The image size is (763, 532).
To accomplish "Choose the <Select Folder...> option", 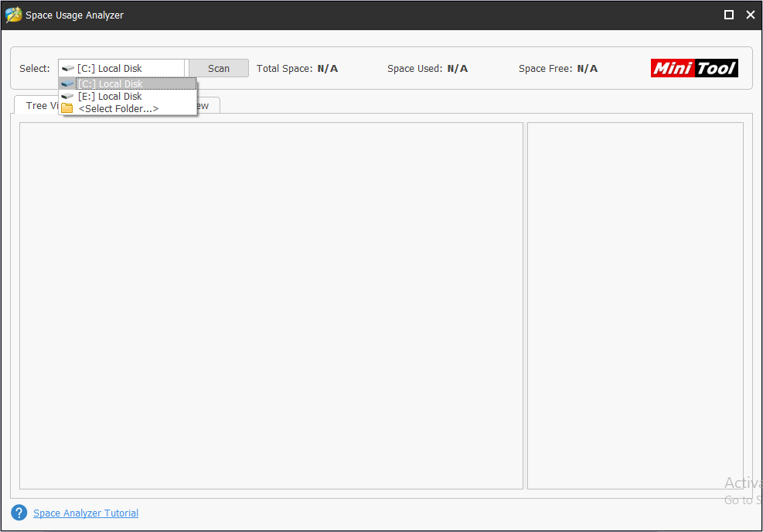I will click(x=118, y=108).
